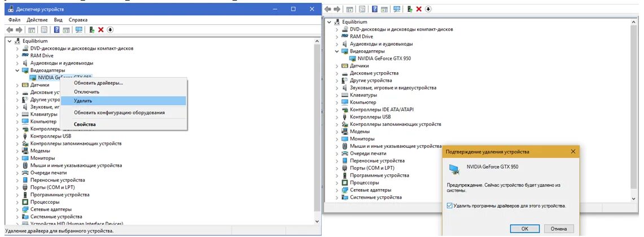
Task: Collapse the Equilibrium root node in the titled Диспетчер устройств window
Action: point(10,41)
